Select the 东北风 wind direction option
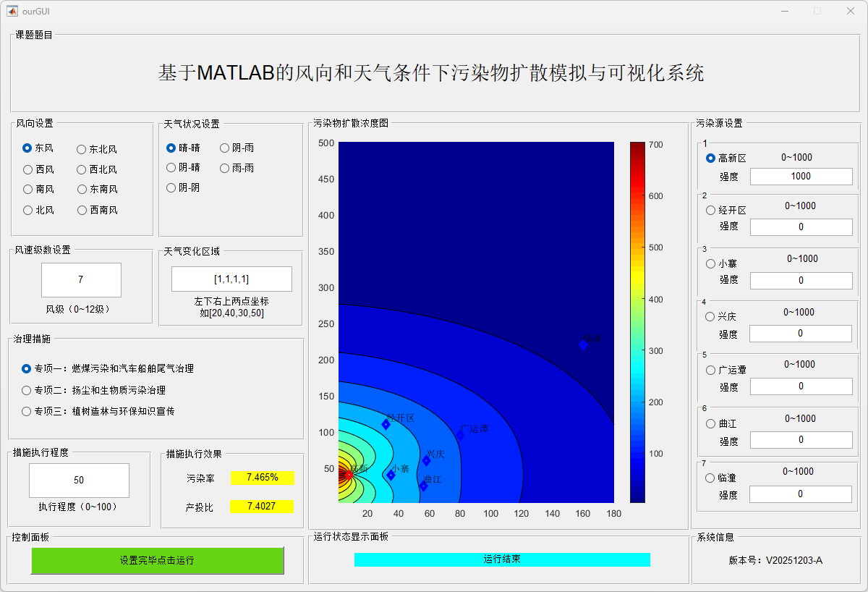 point(82,149)
